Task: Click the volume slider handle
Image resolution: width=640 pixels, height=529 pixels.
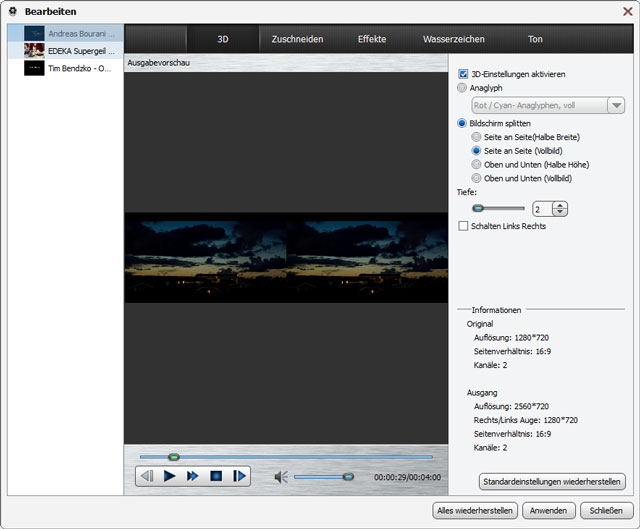Action: (348, 476)
